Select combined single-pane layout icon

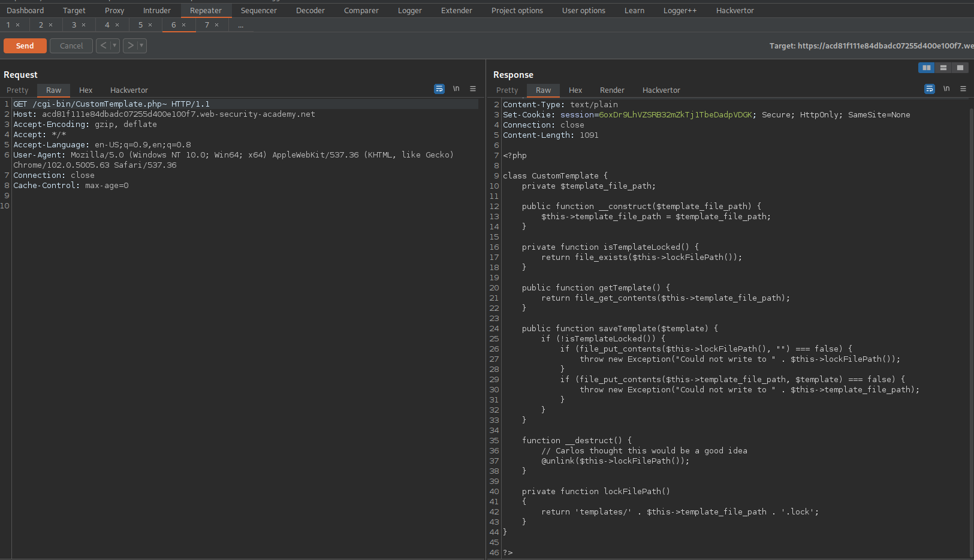960,68
